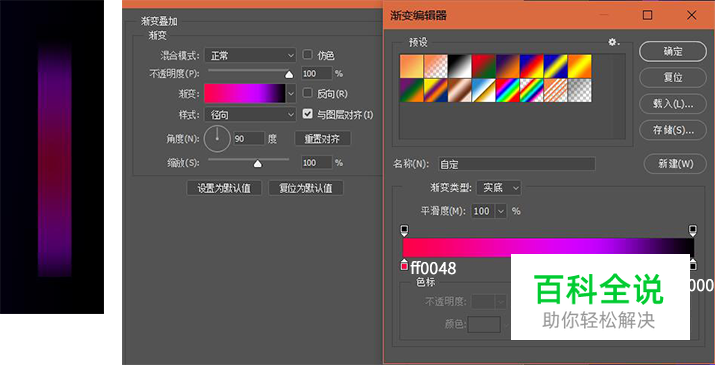Select the blue-red-yellow gradient preset
Image resolution: width=715 pixels, height=365 pixels.
tap(531, 66)
